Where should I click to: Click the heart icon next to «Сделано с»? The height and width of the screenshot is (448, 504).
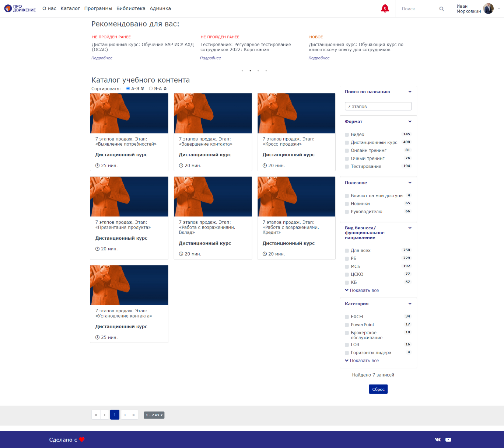click(x=82, y=439)
